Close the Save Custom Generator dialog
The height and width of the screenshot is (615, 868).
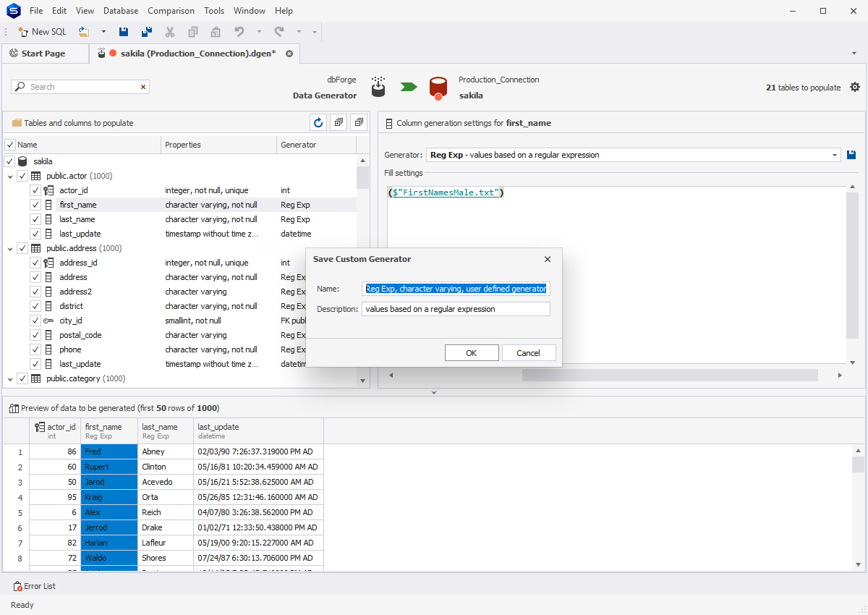[548, 259]
